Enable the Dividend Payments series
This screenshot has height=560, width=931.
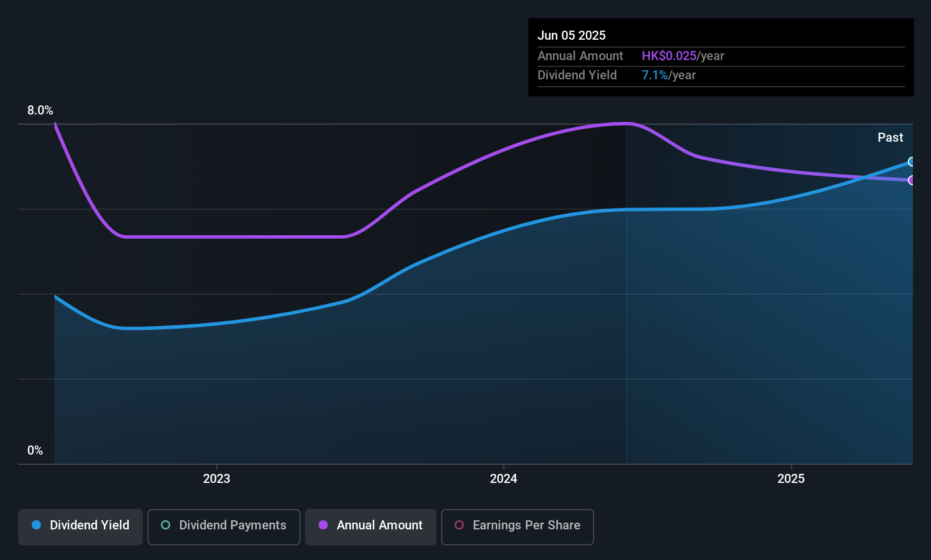point(224,527)
